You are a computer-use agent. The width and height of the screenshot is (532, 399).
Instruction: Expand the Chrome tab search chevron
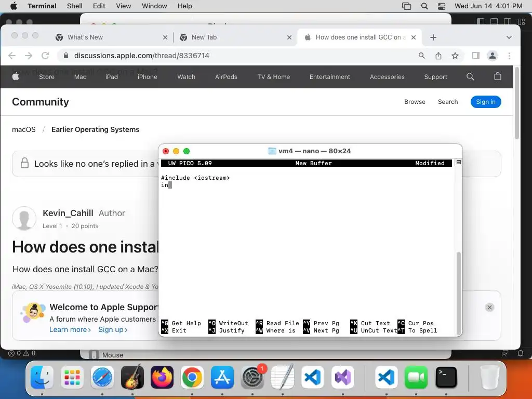click(509, 37)
